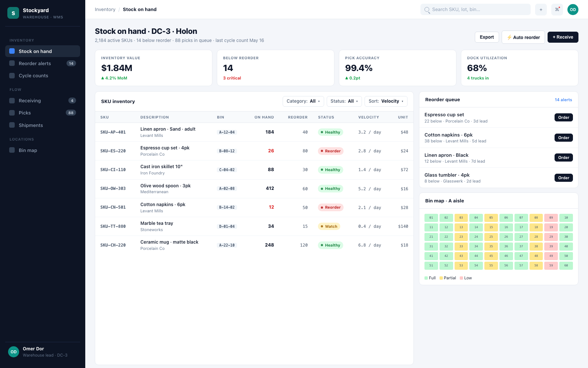Screen dimensions: 588x368
Task: Open the Status filter dropdown
Action: pyautogui.click(x=344, y=101)
